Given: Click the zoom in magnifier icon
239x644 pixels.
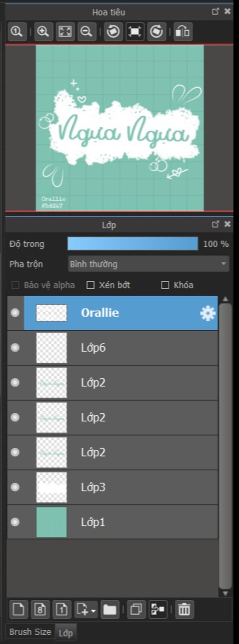Looking at the screenshot, I should [43, 32].
